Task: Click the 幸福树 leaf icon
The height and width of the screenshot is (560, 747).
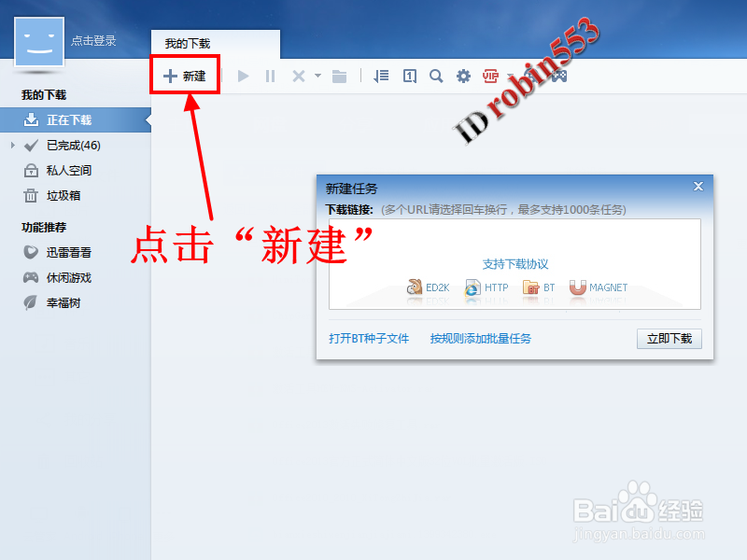Action: [31, 302]
